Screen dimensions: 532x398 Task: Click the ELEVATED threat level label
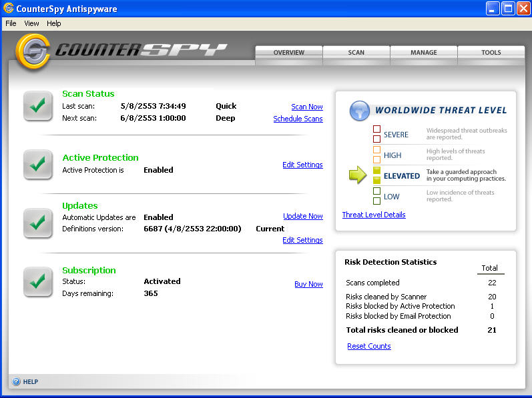pyautogui.click(x=402, y=176)
